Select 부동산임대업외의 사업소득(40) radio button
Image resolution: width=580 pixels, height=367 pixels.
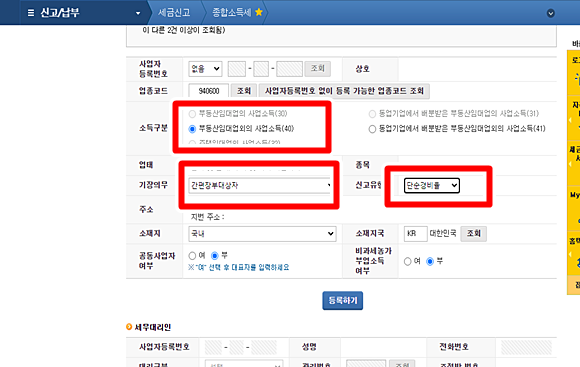[192, 129]
